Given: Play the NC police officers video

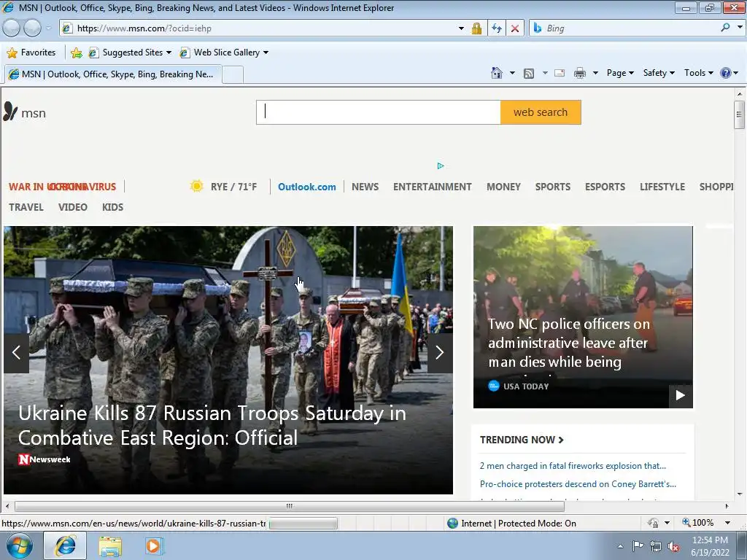Looking at the screenshot, I should tap(681, 395).
